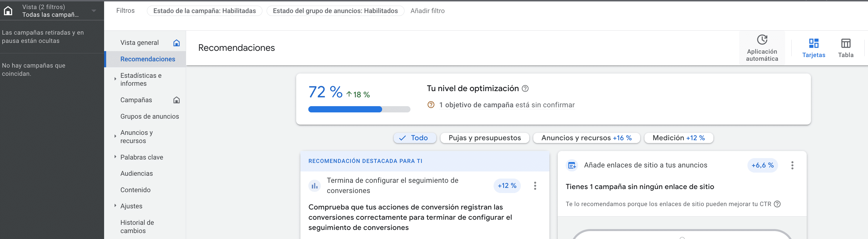Toggle the Pujas y presupuestos filter chip
This screenshot has height=239, width=868.
484,138
